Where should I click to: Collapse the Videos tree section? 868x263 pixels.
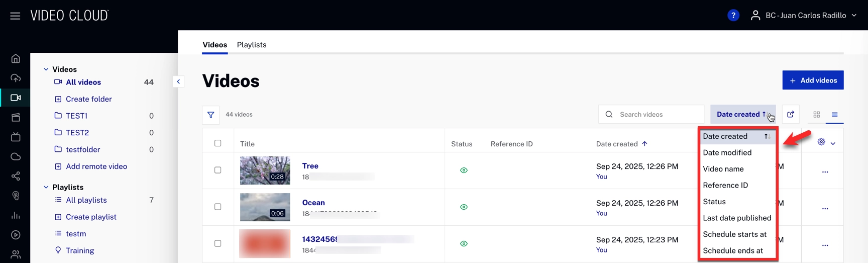46,69
